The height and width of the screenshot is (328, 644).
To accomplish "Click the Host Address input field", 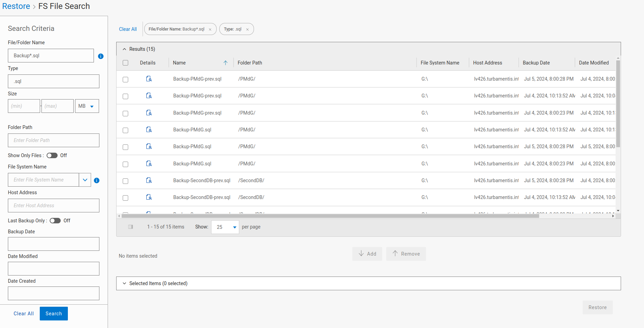I will coord(53,206).
